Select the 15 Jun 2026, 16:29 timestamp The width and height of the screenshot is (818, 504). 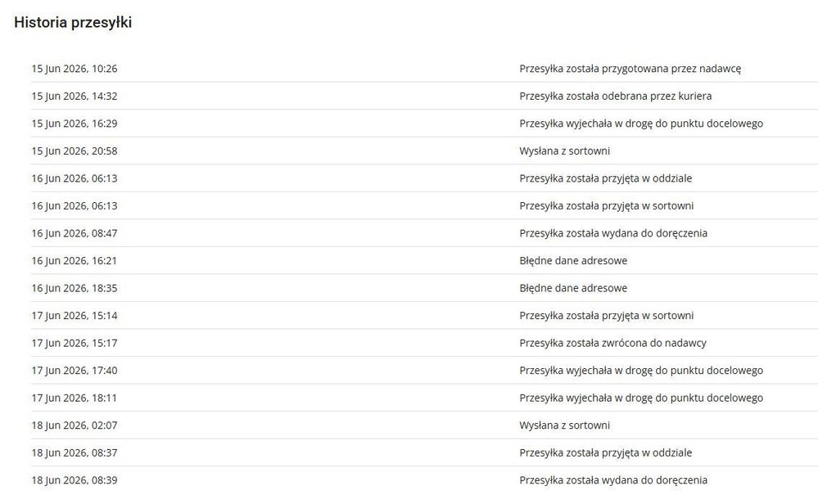click(x=74, y=124)
